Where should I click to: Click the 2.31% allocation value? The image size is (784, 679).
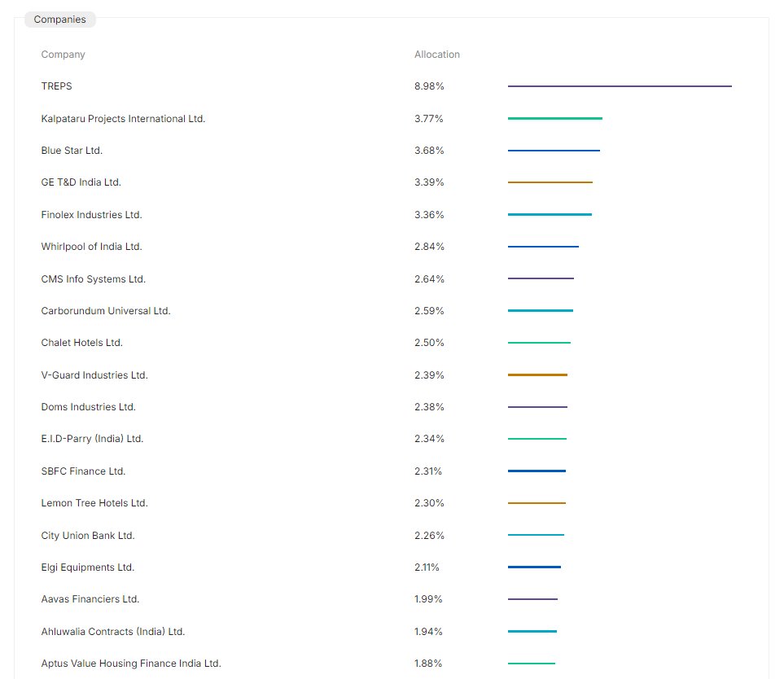pyautogui.click(x=428, y=471)
